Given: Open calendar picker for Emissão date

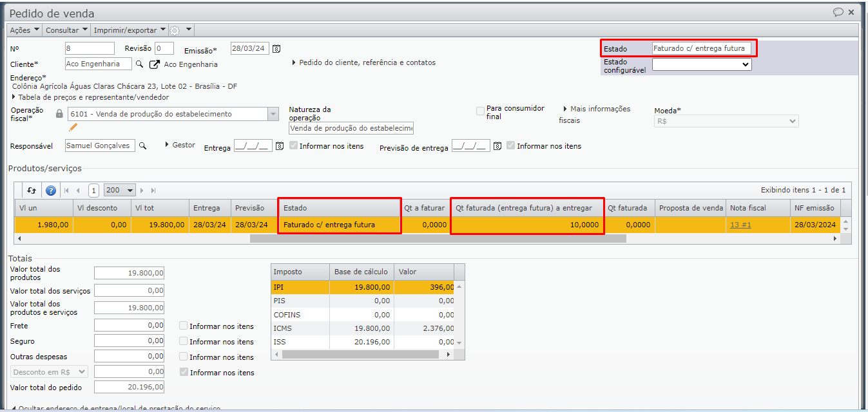Looking at the screenshot, I should tap(276, 49).
